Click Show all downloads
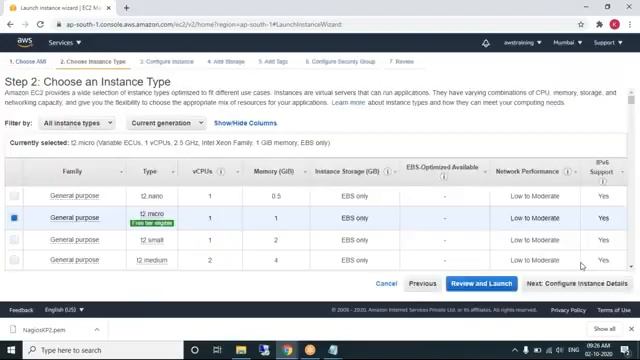The height and width of the screenshot is (360, 640). (x=604, y=329)
